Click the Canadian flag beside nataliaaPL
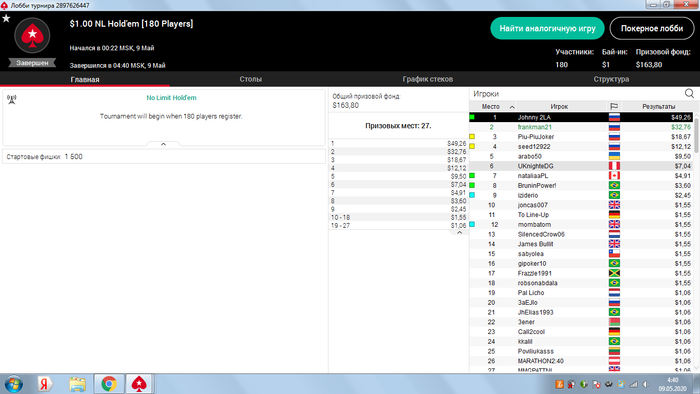 614,176
